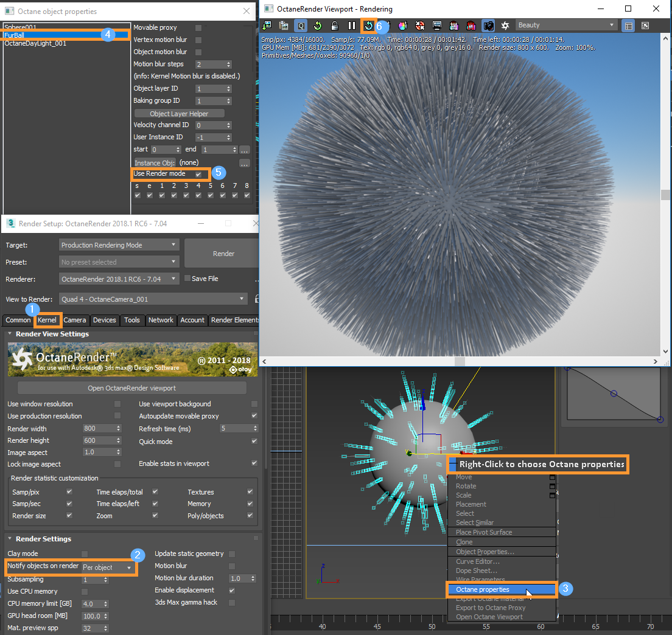672x635 pixels.
Task: Switch to the Devices tab
Action: point(104,320)
